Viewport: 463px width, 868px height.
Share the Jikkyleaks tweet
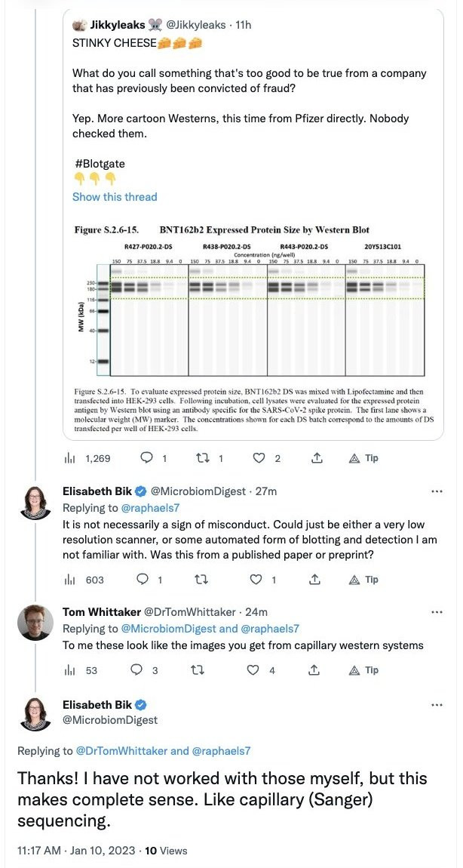[317, 457]
